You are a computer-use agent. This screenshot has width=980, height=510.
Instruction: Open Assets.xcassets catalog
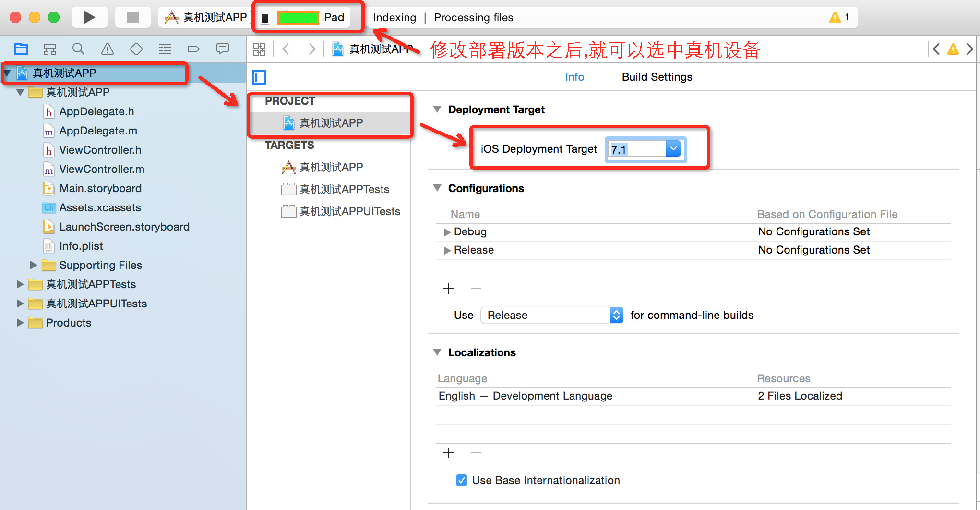point(100,207)
